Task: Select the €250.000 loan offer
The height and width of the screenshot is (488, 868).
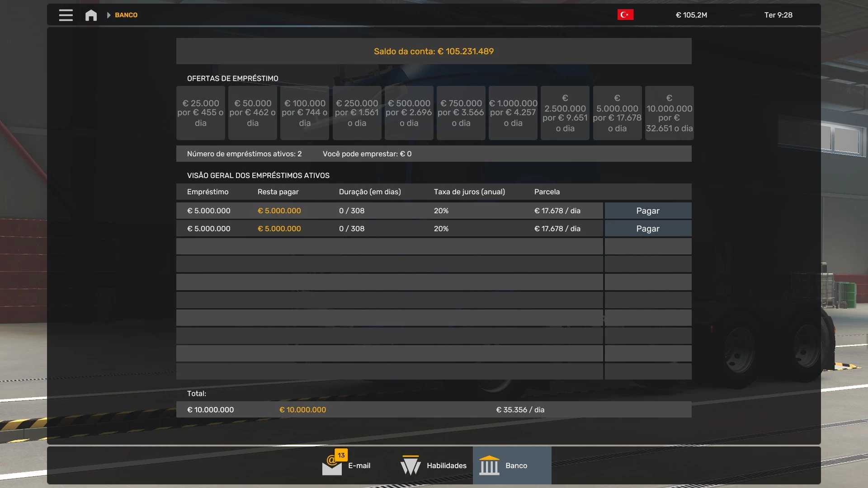Action: pyautogui.click(x=357, y=113)
